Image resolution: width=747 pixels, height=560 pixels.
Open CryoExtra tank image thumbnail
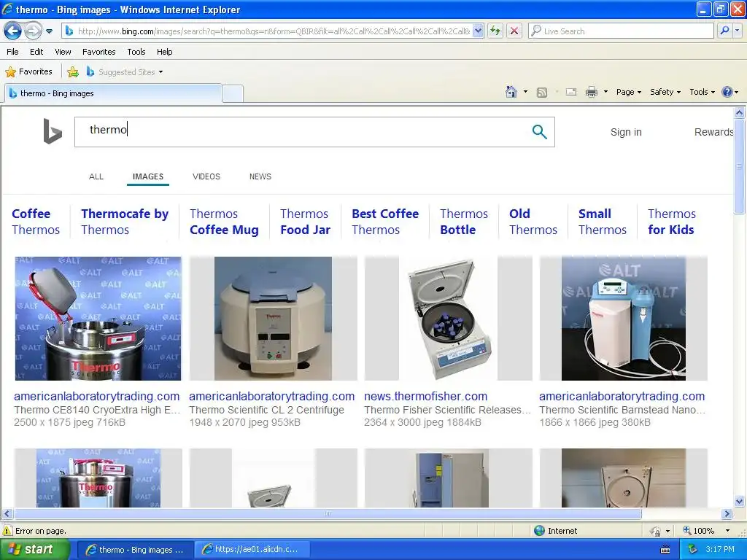click(x=98, y=318)
